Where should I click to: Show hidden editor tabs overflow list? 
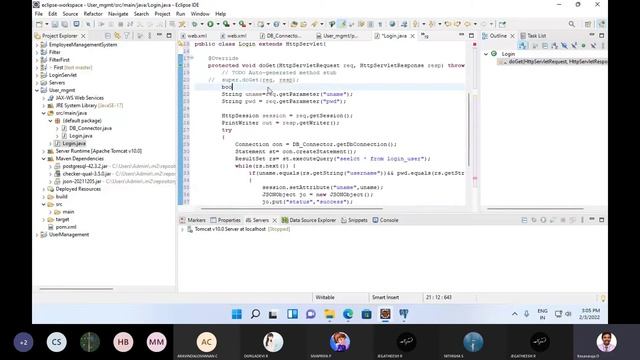[425, 36]
